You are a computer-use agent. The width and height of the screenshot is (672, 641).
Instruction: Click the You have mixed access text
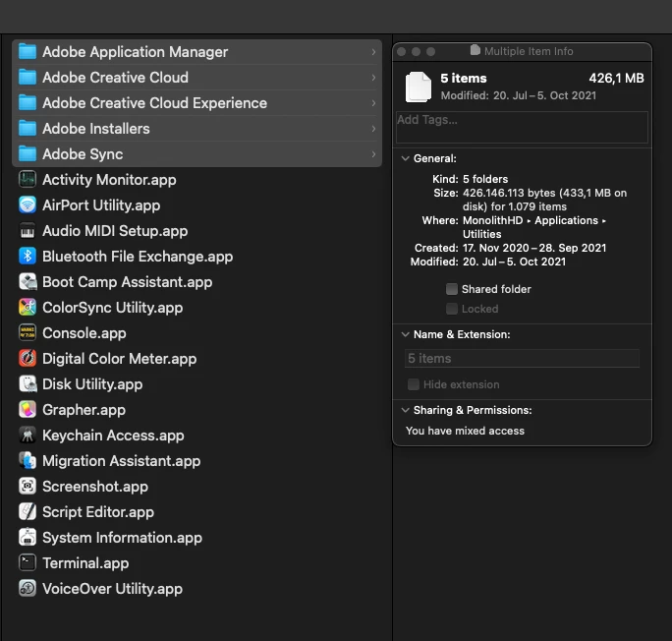[465, 431]
